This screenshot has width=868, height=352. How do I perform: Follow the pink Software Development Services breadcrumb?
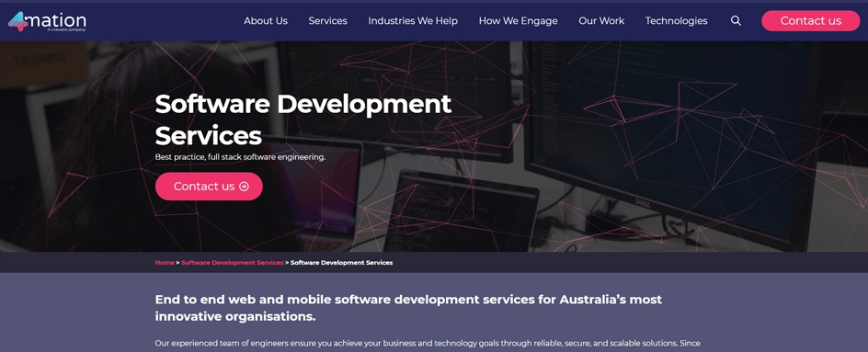(233, 262)
